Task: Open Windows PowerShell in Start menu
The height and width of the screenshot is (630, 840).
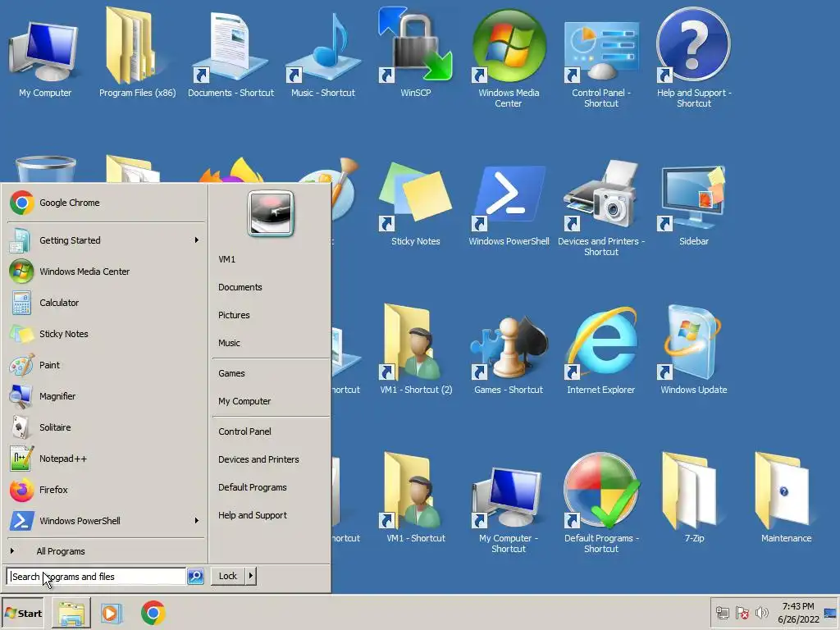Action: (107, 521)
